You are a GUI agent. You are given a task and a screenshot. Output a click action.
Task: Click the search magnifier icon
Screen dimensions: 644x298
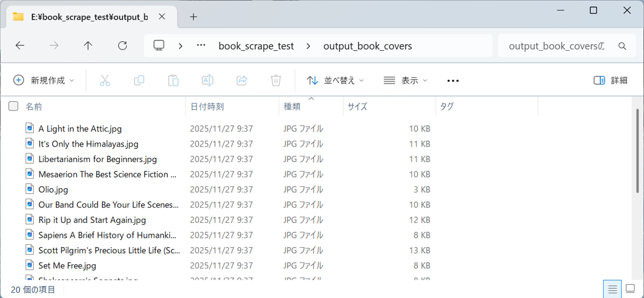[x=622, y=46]
